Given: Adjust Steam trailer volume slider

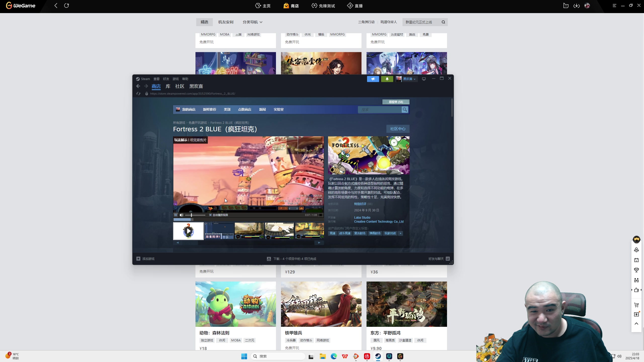Looking at the screenshot, I should (x=195, y=215).
